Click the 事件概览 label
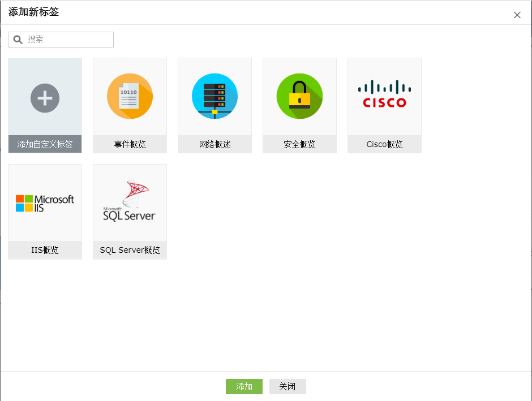This screenshot has height=401, width=532. tap(130, 144)
